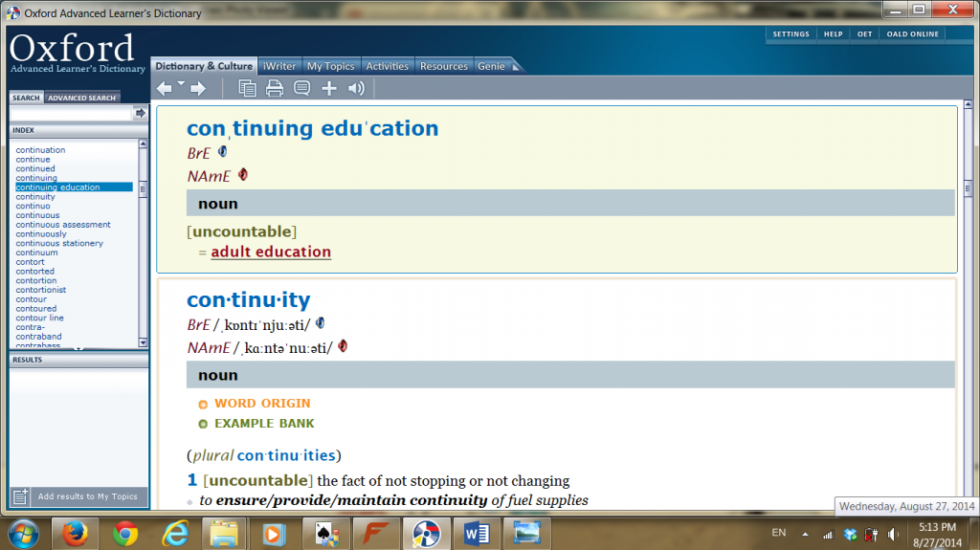Select 'contraband' in the index
This screenshot has width=980, height=550.
tap(38, 337)
